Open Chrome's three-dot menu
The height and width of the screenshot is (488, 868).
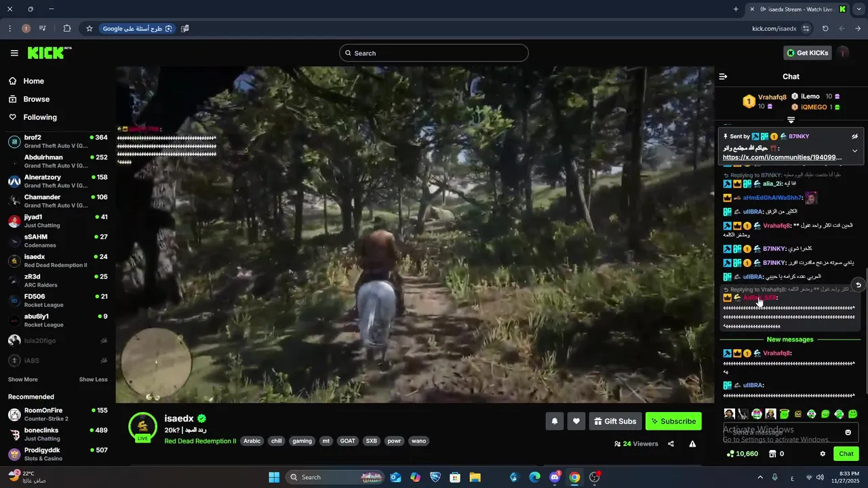(x=9, y=28)
